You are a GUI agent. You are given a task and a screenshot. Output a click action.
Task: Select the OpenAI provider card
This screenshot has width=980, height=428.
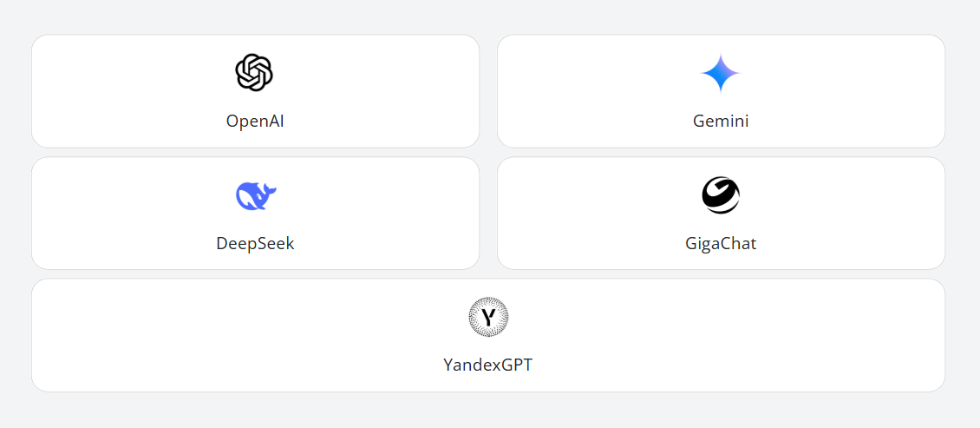click(256, 91)
